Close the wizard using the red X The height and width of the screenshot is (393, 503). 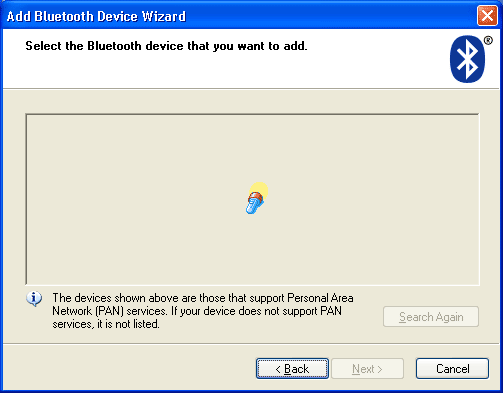point(487,15)
